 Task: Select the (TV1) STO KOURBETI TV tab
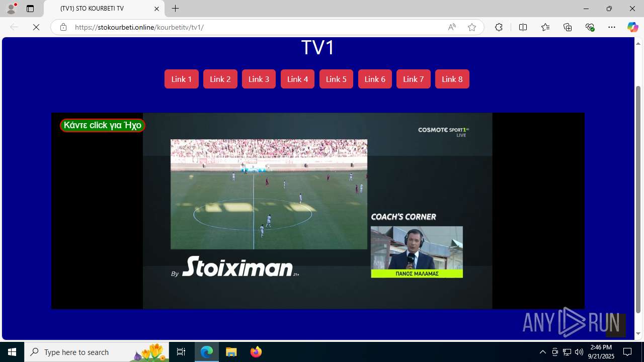(104, 9)
